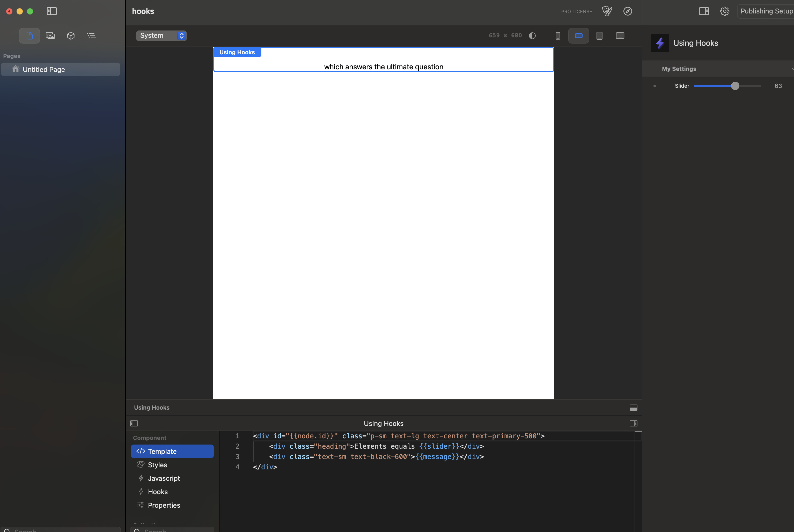The width and height of the screenshot is (794, 532).
Task: Open the outline list tab icon
Action: (x=91, y=36)
